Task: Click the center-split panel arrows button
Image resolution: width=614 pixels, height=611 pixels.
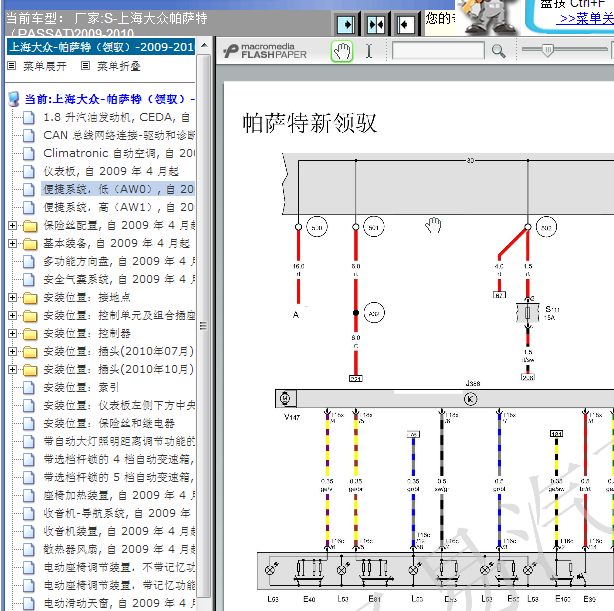Action: click(x=376, y=25)
